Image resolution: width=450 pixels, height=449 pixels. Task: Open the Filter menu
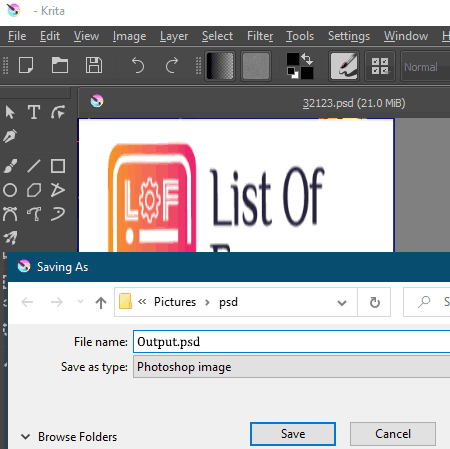coord(260,36)
